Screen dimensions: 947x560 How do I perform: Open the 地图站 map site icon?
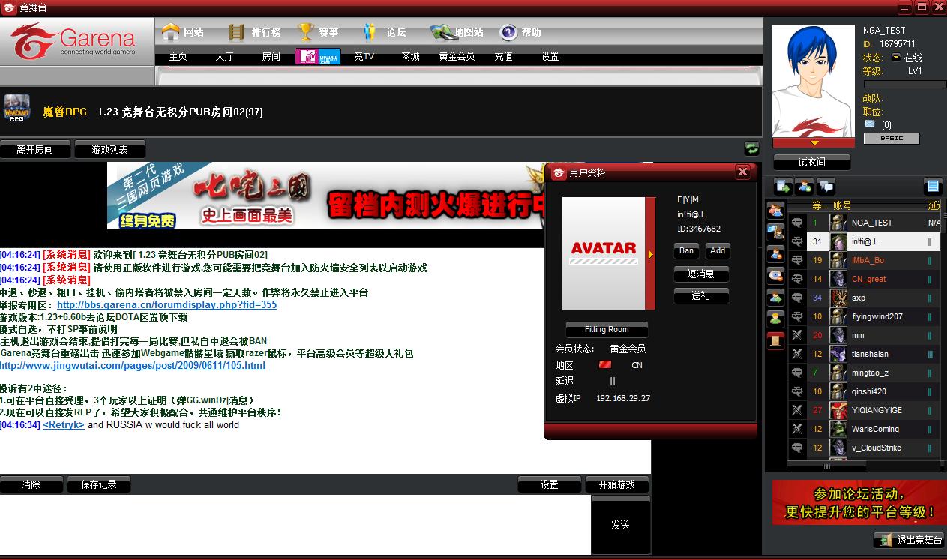coord(440,32)
